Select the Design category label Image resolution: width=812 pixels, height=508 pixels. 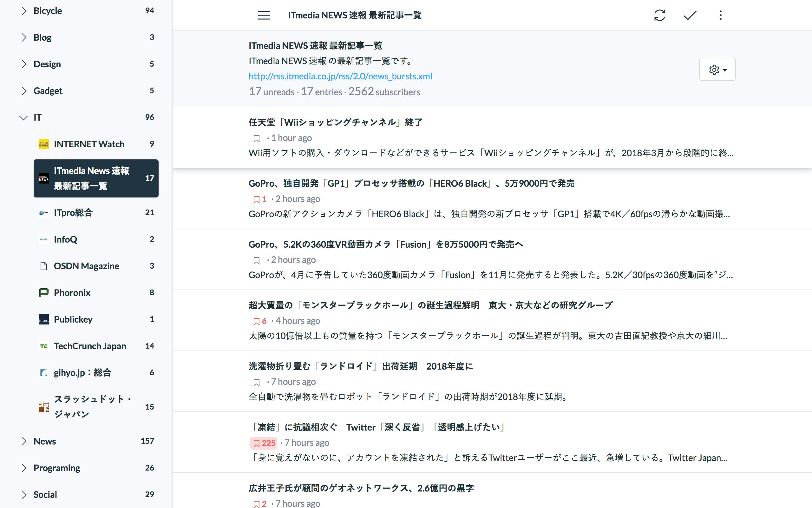click(x=47, y=64)
